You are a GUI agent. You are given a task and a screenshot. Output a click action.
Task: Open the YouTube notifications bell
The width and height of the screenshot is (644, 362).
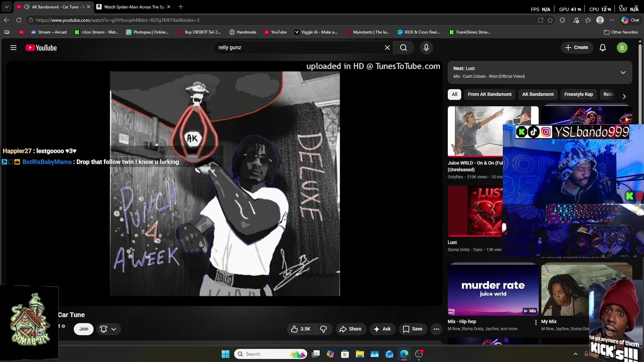pos(603,48)
